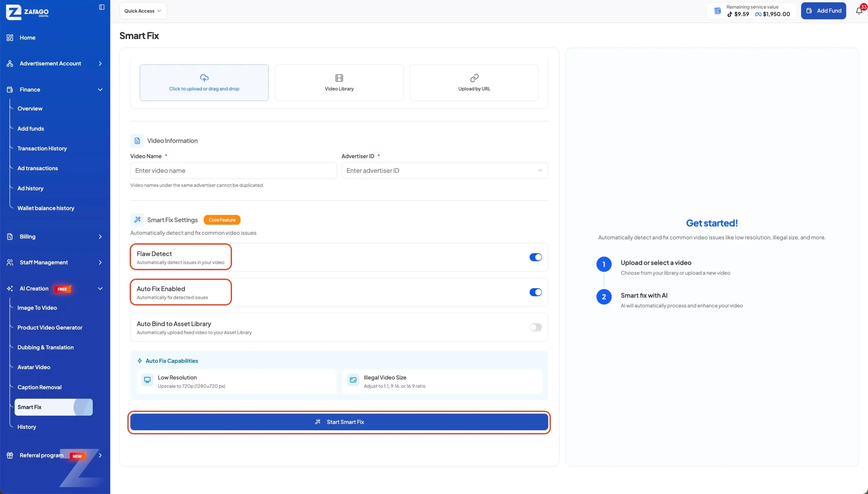868x494 pixels.
Task: Click the Add Fund button
Action: (823, 11)
